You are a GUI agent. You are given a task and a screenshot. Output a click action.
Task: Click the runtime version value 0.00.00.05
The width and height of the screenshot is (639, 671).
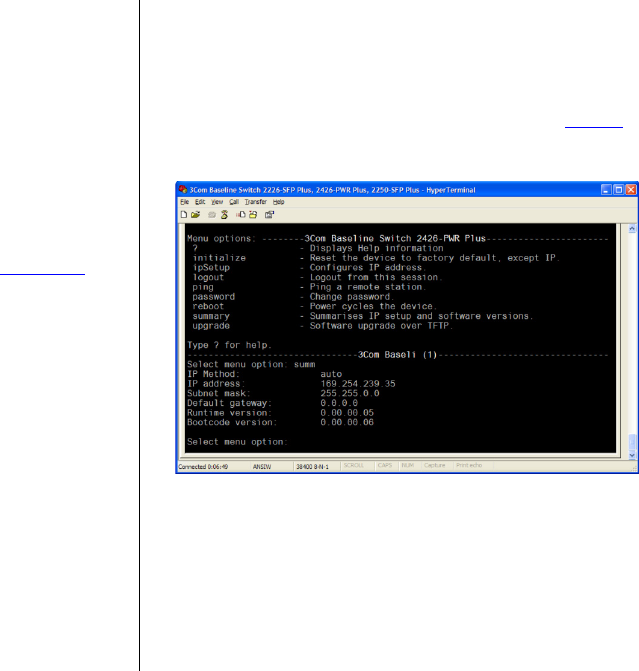tap(347, 413)
